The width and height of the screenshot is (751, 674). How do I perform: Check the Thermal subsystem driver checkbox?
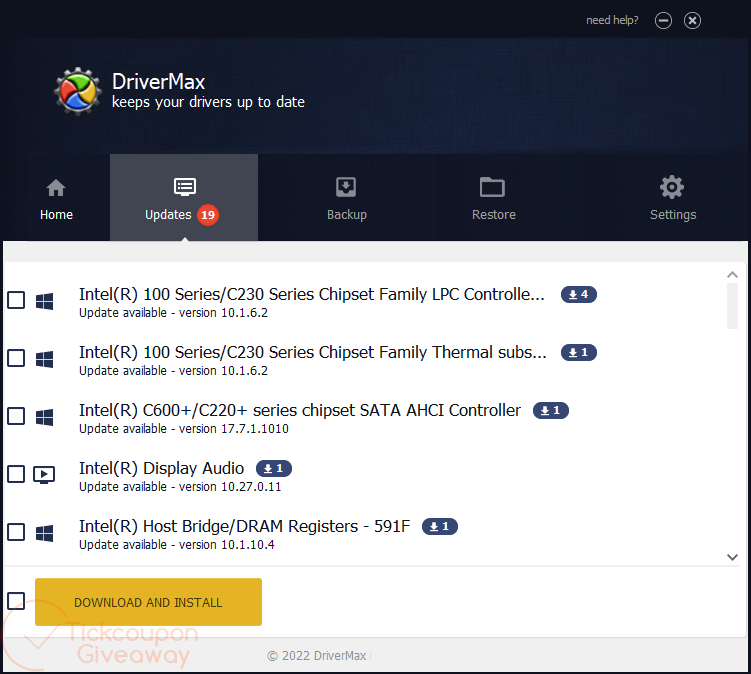coord(16,358)
